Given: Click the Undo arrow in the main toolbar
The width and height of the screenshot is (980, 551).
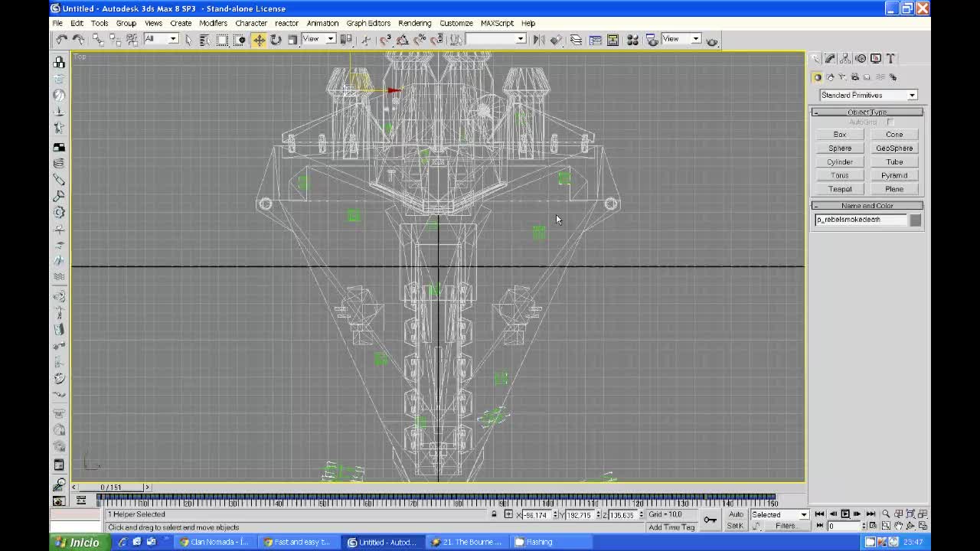Looking at the screenshot, I should pyautogui.click(x=61, y=40).
